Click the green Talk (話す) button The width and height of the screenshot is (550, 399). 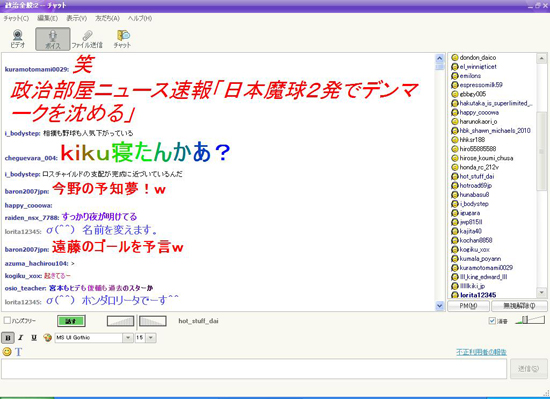pyautogui.click(x=71, y=321)
